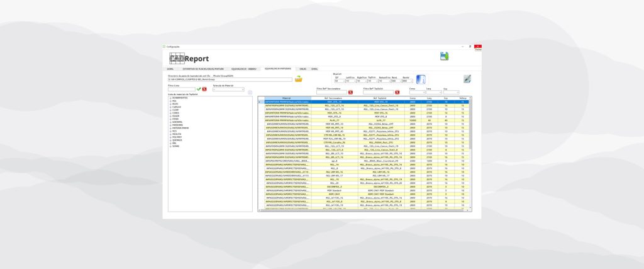The image size is (644, 269).
Task: Sort by the Esp column header
Action: click(446, 98)
